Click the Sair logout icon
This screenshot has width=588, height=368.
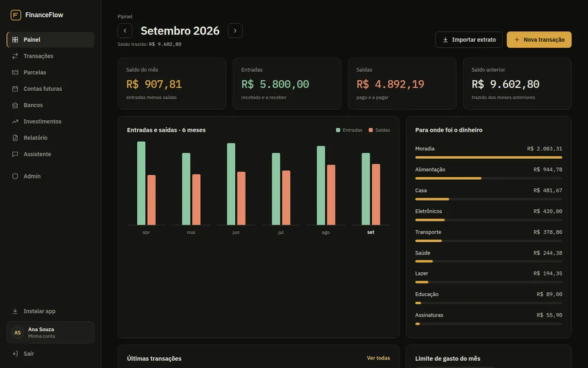point(15,353)
